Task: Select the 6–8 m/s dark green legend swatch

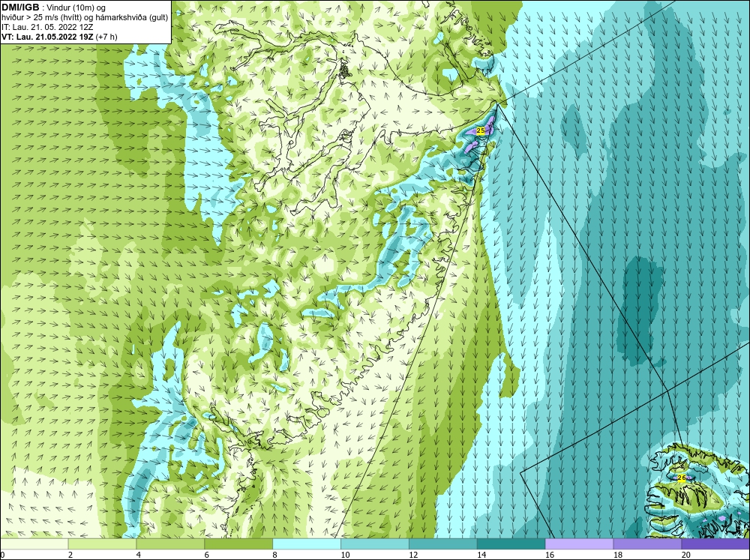Action: pyautogui.click(x=238, y=544)
